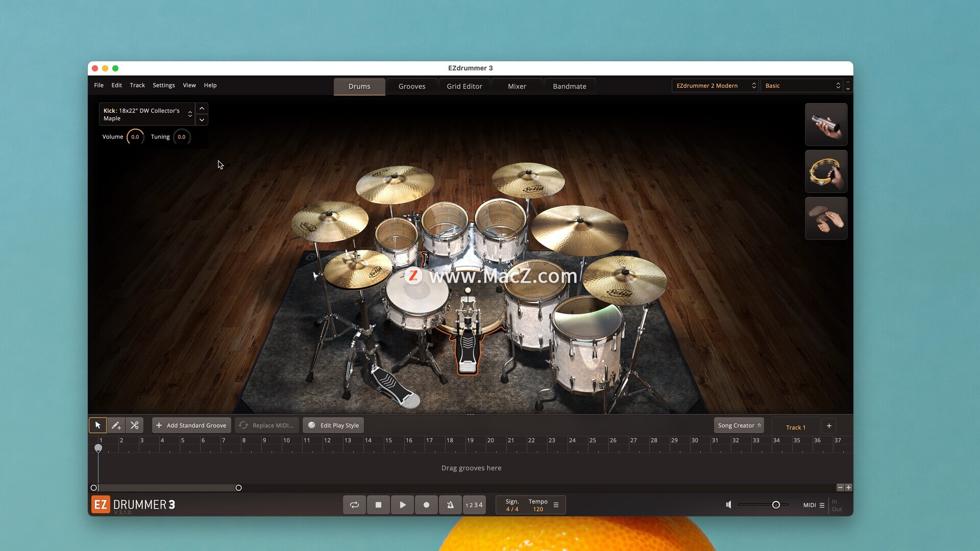
Task: Step preset down with bottom arrow
Action: tap(848, 89)
